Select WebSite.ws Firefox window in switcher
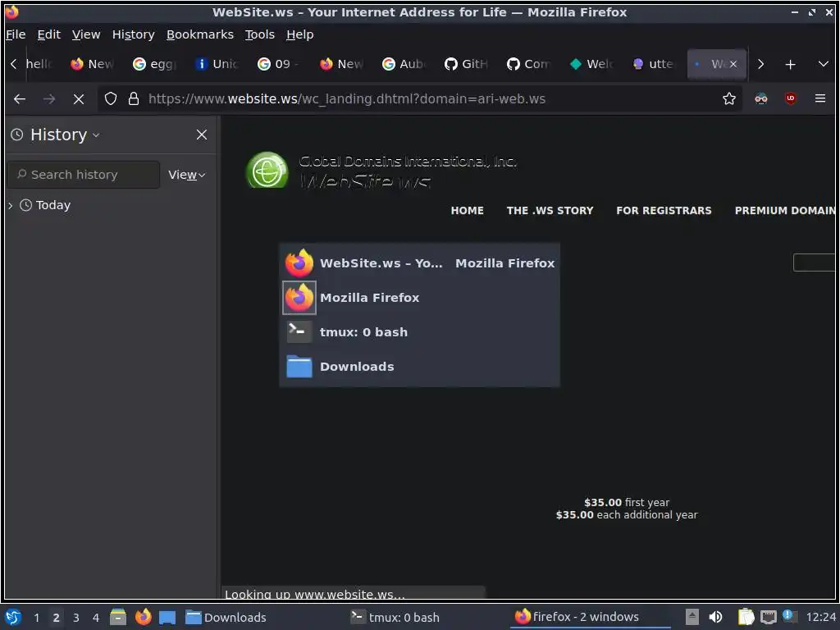 (419, 263)
